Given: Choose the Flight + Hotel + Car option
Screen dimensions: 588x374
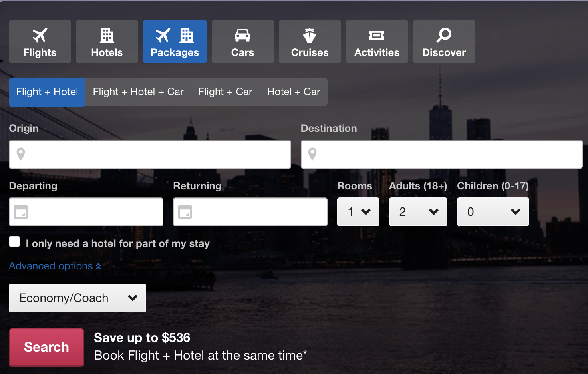Looking at the screenshot, I should pyautogui.click(x=138, y=92).
